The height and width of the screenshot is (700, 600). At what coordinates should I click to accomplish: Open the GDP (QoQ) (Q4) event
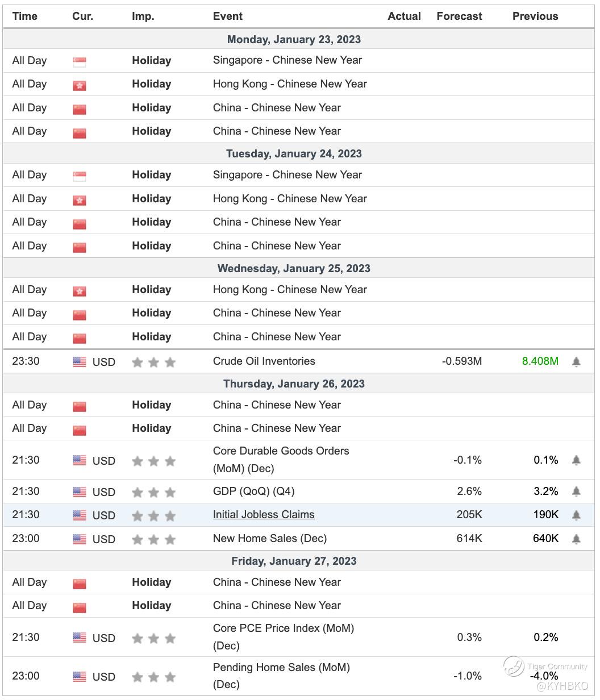click(x=254, y=491)
